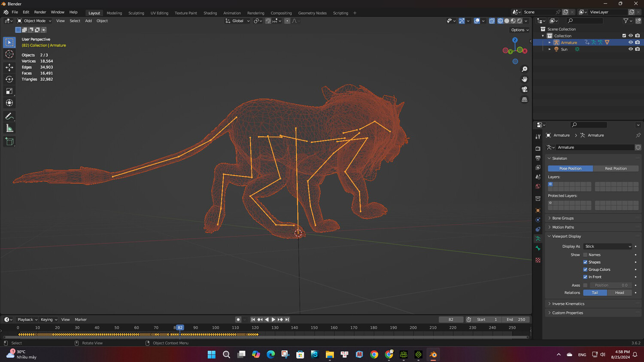
Task: Open the Tool properties tab
Action: tap(538, 137)
